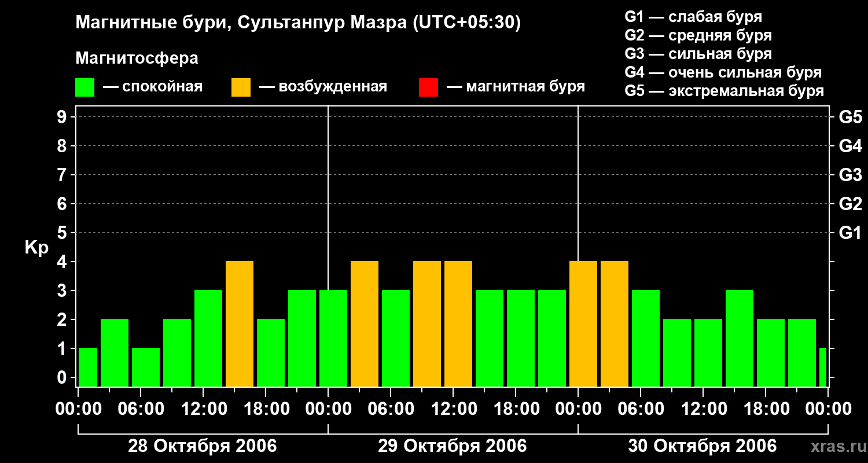Click the '0' value on the Kp axis

(x=63, y=377)
